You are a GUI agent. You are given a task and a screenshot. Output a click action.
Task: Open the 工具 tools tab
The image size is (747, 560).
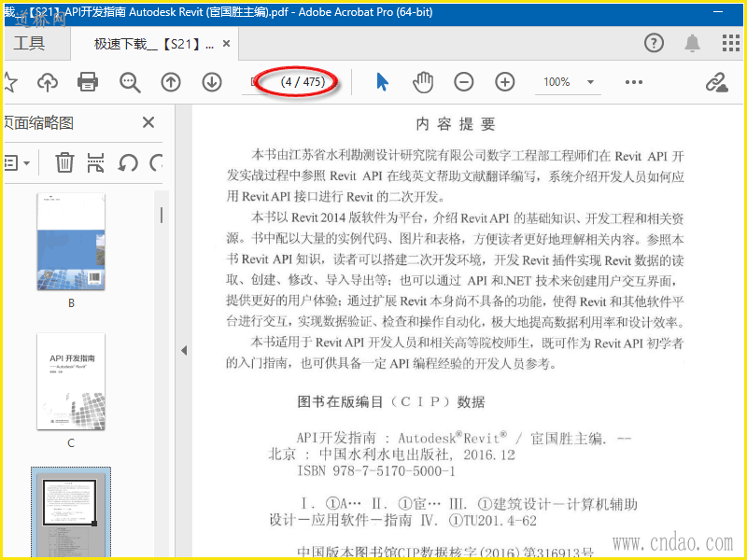30,44
